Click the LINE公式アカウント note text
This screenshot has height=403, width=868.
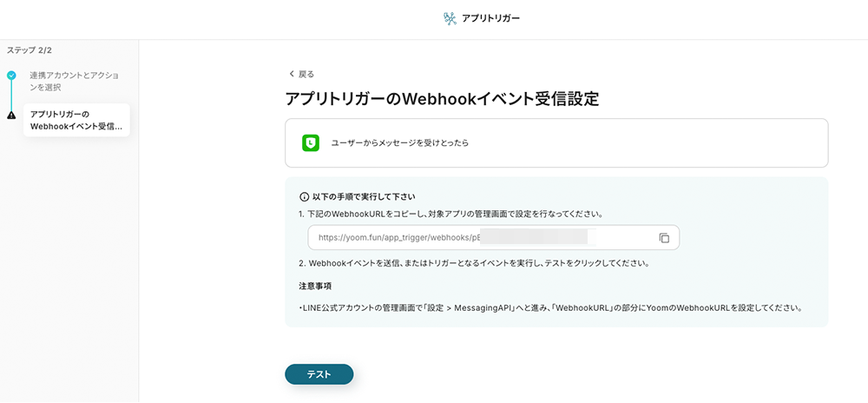(x=550, y=307)
